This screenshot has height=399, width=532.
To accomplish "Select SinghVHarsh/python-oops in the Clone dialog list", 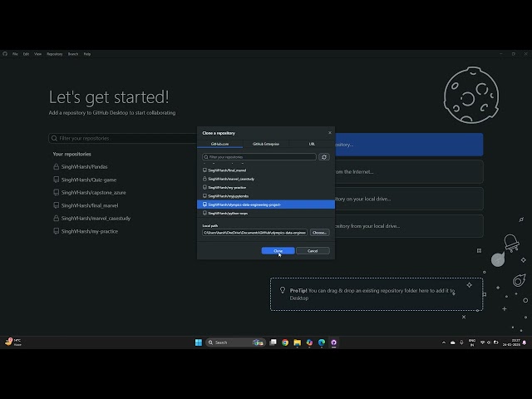I will tap(266, 213).
